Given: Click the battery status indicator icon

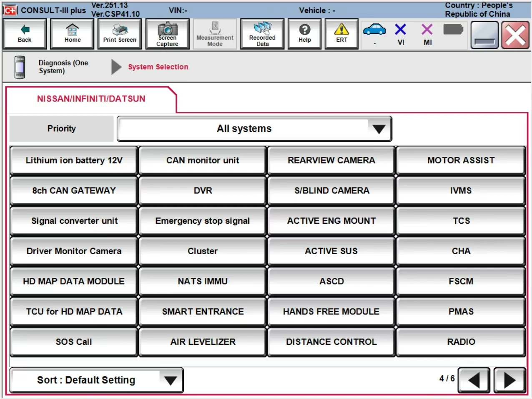Looking at the screenshot, I should [x=453, y=30].
